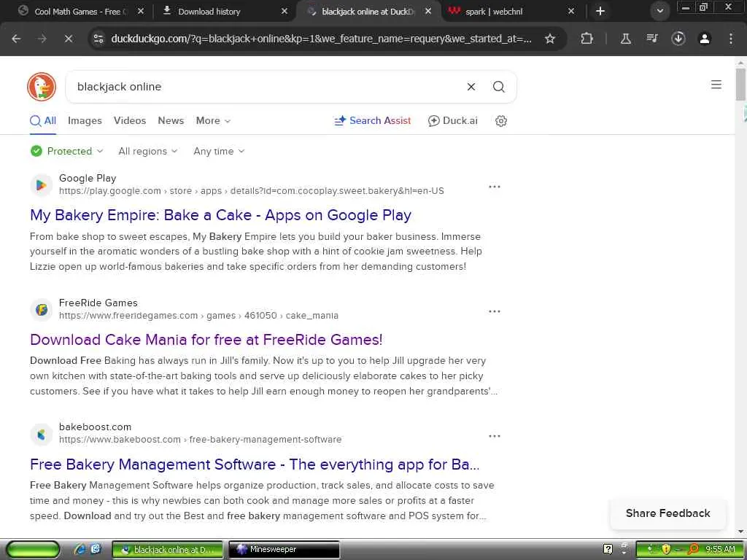Open the Minesweeper taskbar button
The image size is (747, 560).
284,550
